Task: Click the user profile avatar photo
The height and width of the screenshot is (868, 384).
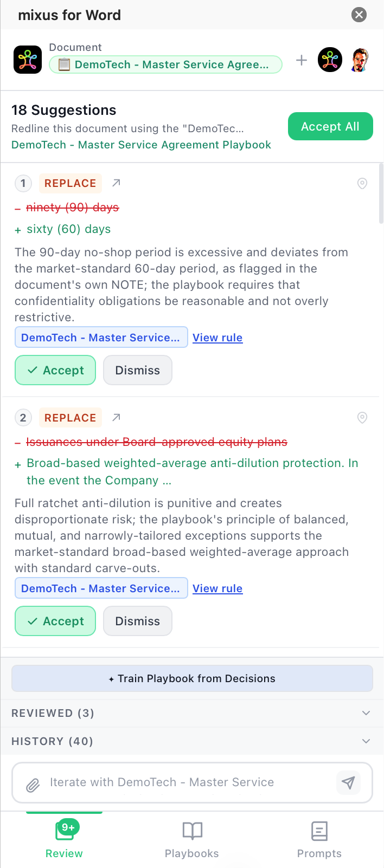Action: point(359,60)
